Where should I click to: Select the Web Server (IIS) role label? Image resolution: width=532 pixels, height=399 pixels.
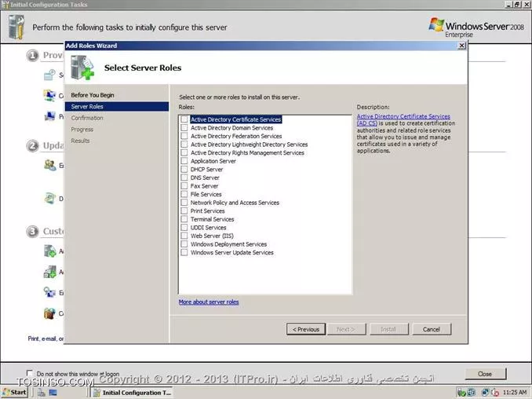212,236
